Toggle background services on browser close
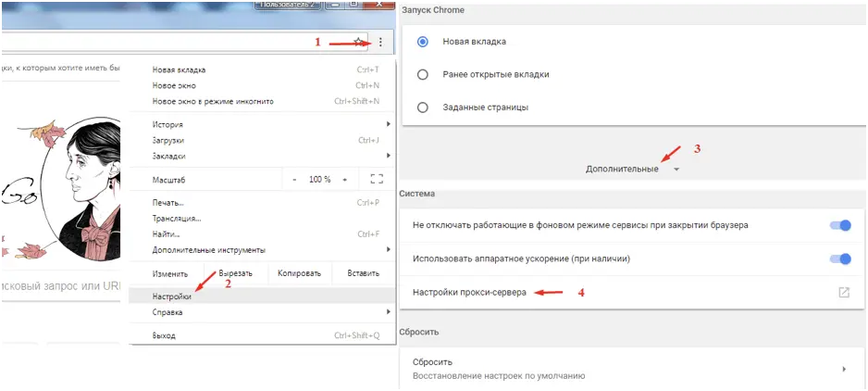868x391 pixels. (839, 226)
